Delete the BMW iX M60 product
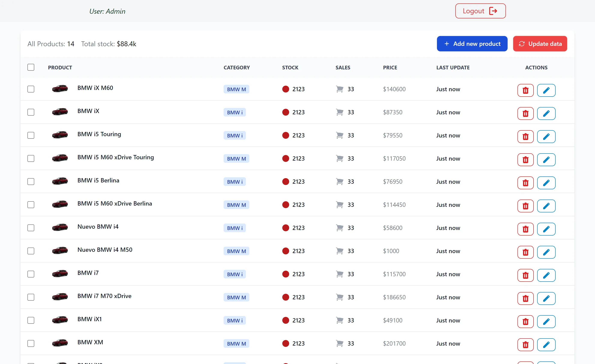595x364 pixels. tap(525, 90)
